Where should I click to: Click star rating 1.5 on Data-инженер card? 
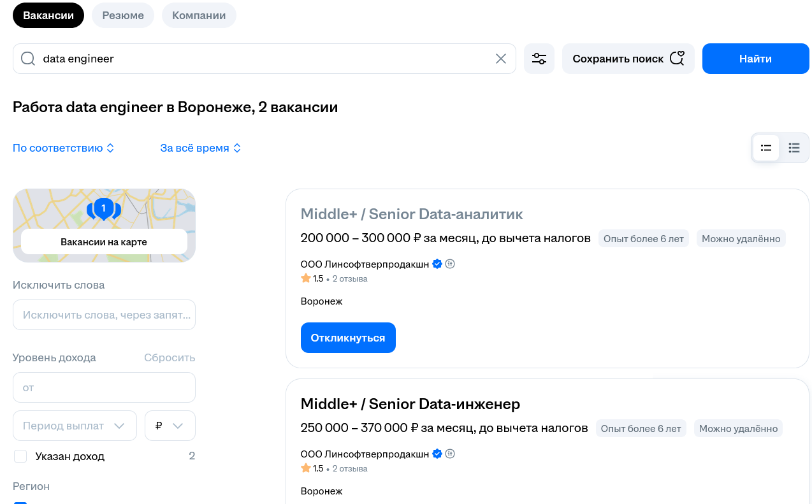click(312, 468)
